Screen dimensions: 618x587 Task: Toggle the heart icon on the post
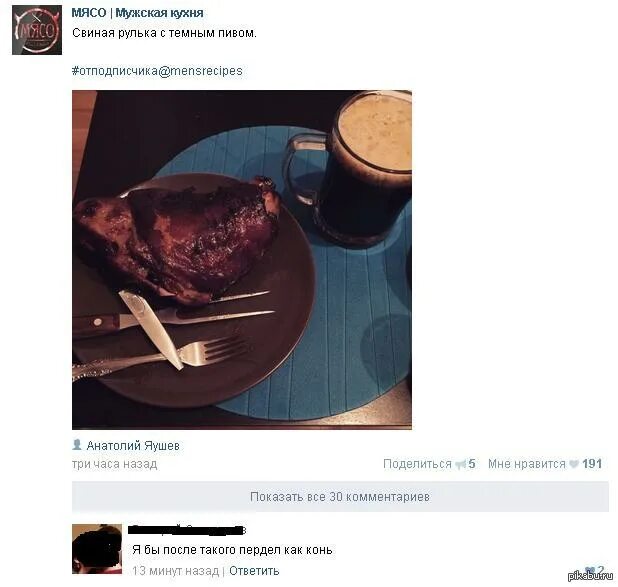(574, 464)
